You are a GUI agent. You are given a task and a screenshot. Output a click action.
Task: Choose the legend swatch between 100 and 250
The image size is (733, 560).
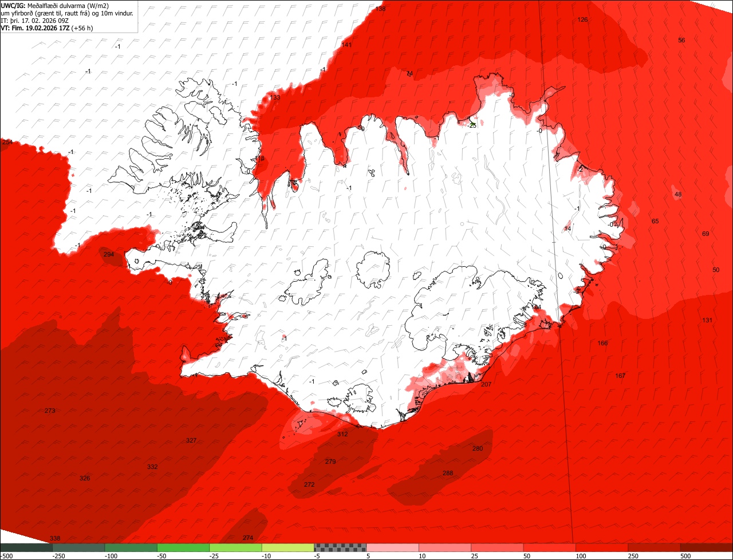pos(602,547)
